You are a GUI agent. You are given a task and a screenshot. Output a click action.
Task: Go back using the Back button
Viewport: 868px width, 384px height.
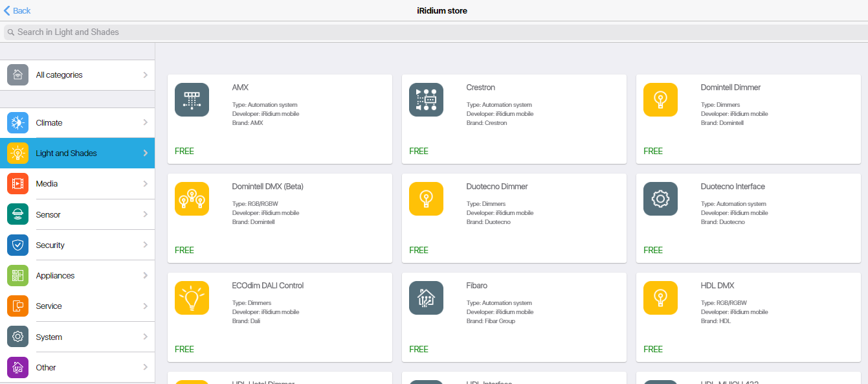17,10
